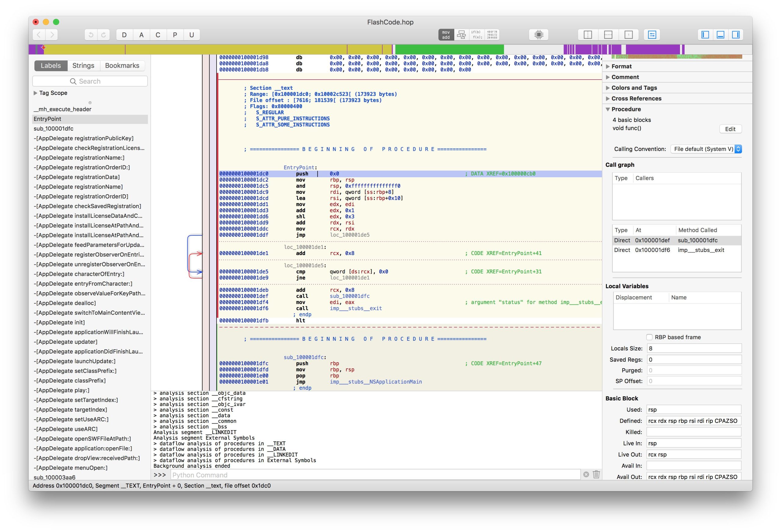Toggle the right inspector panel
The width and height of the screenshot is (781, 532).
point(736,34)
